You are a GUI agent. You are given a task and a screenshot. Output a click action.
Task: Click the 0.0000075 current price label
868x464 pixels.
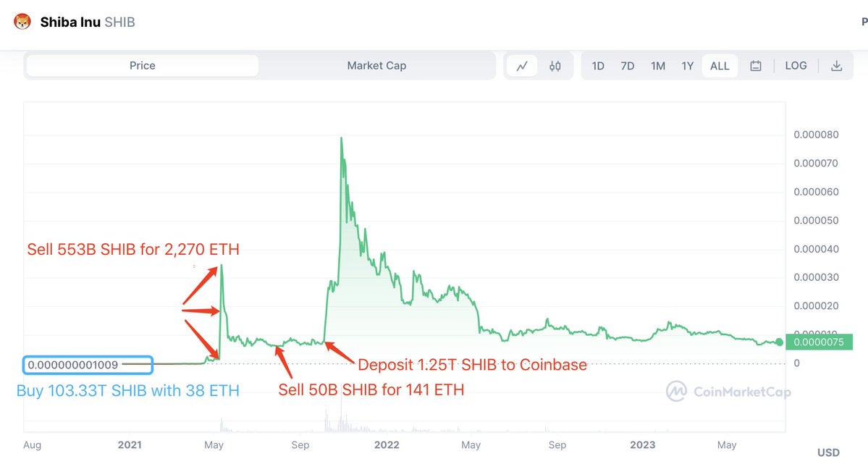819,342
